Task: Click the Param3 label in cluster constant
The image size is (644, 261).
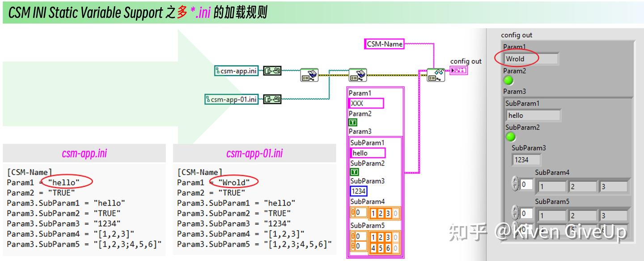Action: click(360, 131)
